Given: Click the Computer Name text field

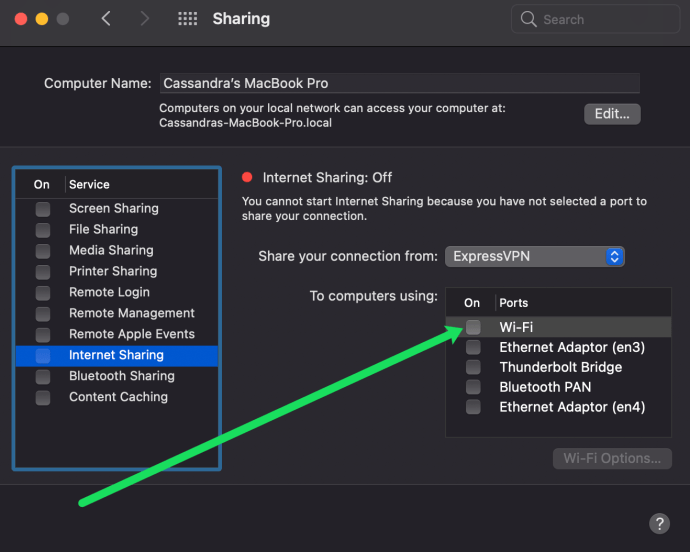Looking at the screenshot, I should tap(400, 83).
